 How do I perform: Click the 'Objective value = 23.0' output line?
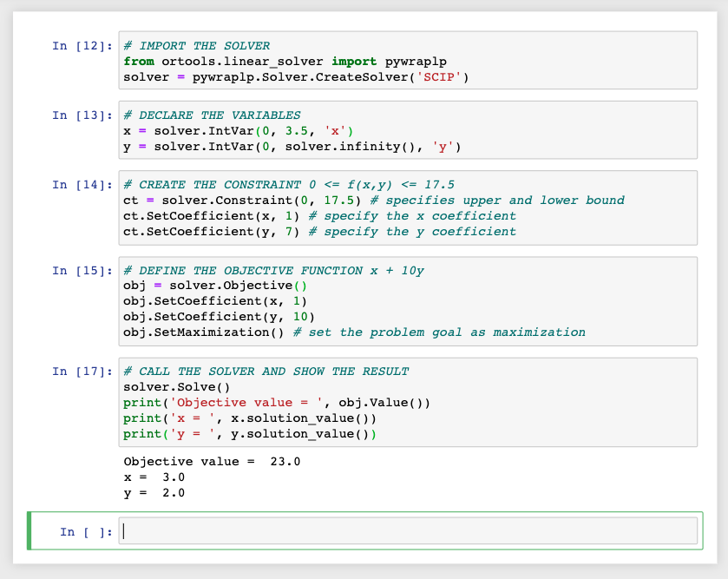(x=212, y=462)
